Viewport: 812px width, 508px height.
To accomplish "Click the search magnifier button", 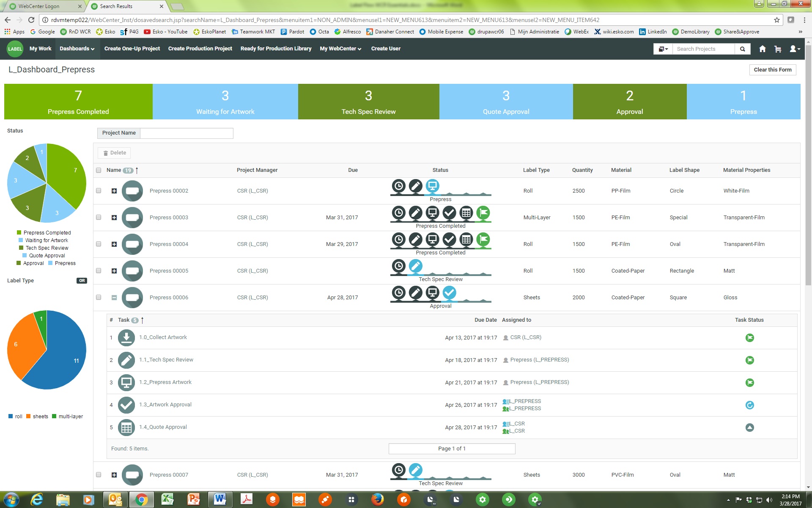I will [742, 49].
